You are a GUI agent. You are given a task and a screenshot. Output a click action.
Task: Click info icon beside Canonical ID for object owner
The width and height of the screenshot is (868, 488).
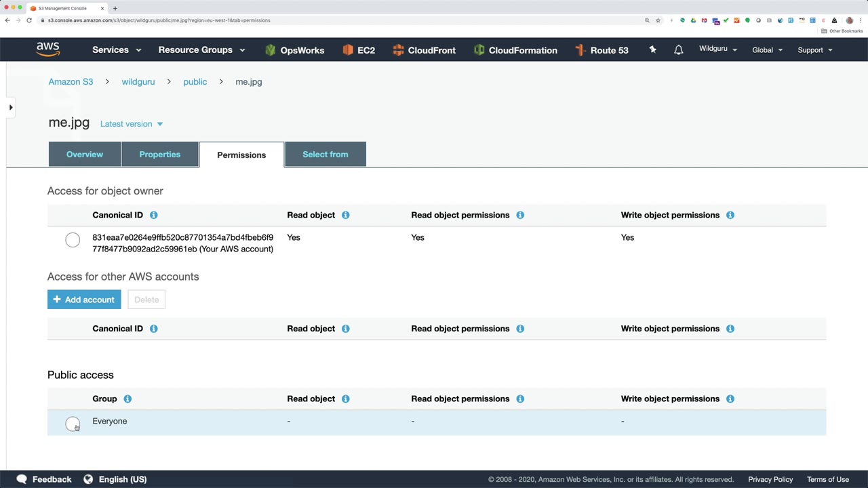click(153, 215)
